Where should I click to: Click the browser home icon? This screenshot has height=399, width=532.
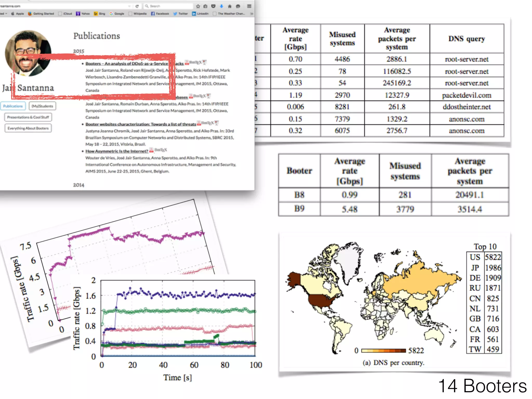coord(230,6)
